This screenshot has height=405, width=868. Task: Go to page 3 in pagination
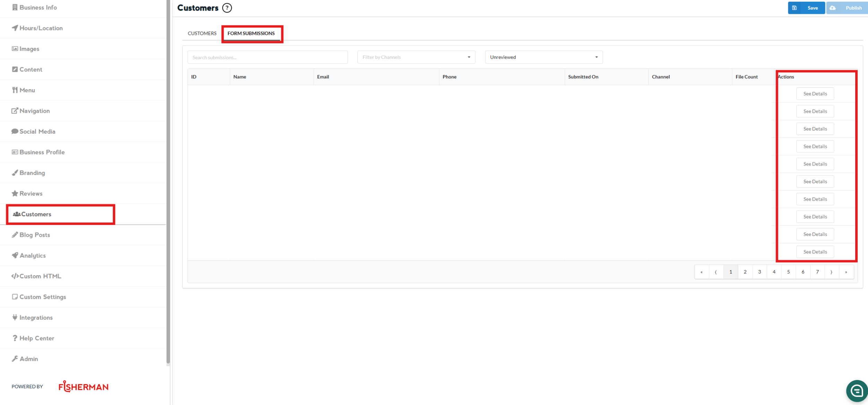coord(759,272)
